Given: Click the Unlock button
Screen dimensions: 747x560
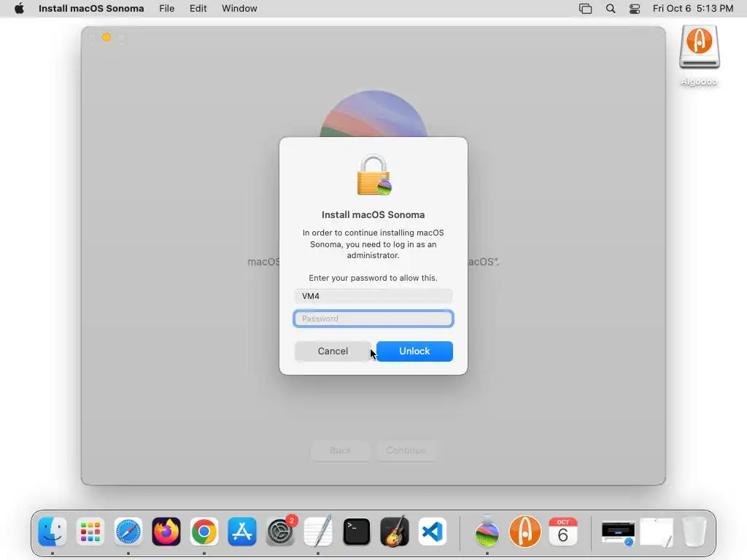Looking at the screenshot, I should (414, 351).
